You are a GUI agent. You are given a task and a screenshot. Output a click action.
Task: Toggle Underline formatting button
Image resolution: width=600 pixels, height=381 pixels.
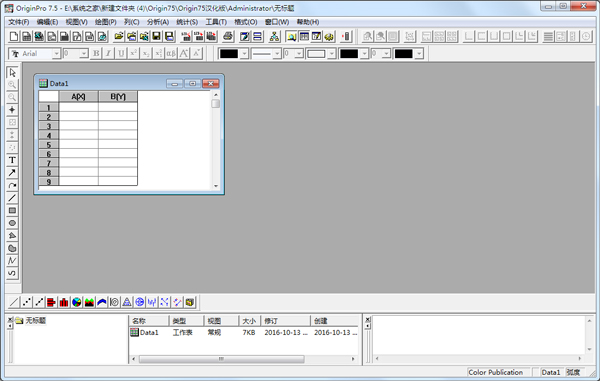[121, 54]
